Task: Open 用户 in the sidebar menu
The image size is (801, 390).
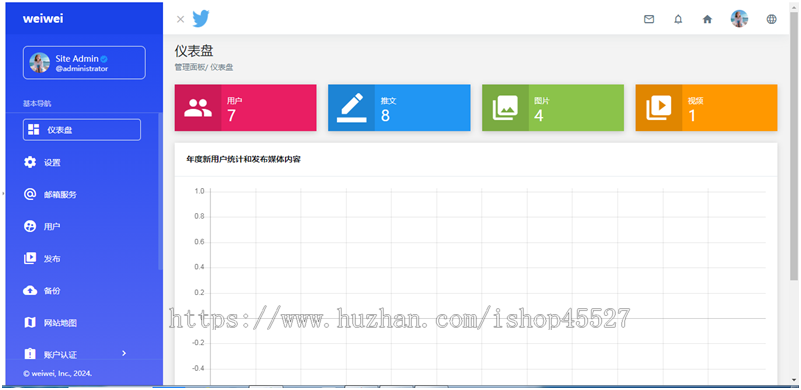Action: pos(52,227)
